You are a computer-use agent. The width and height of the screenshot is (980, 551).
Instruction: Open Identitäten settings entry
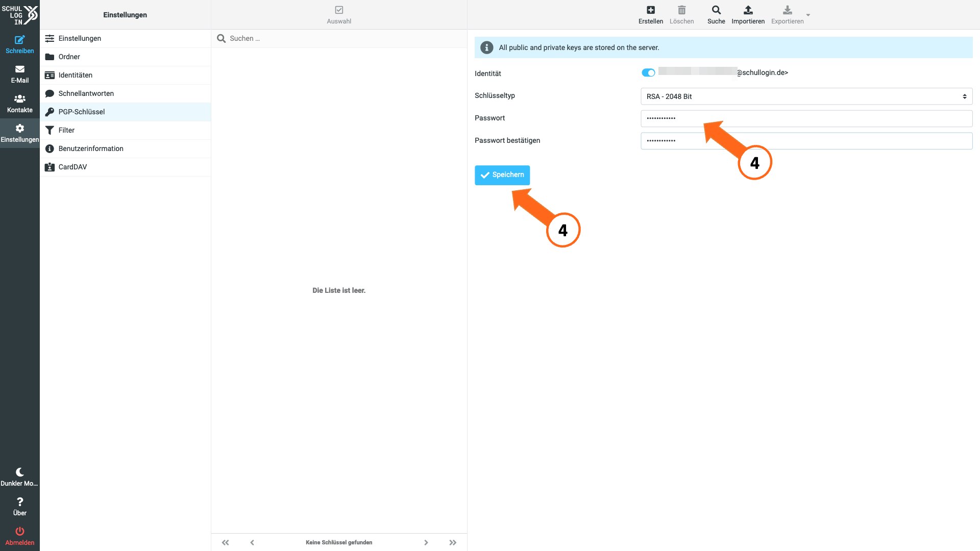pyautogui.click(x=125, y=75)
